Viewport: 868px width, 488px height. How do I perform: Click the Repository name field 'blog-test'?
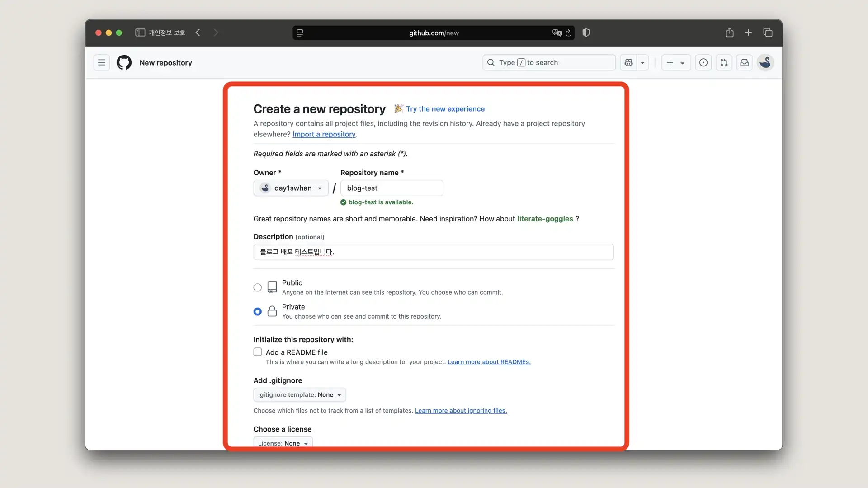[392, 188]
